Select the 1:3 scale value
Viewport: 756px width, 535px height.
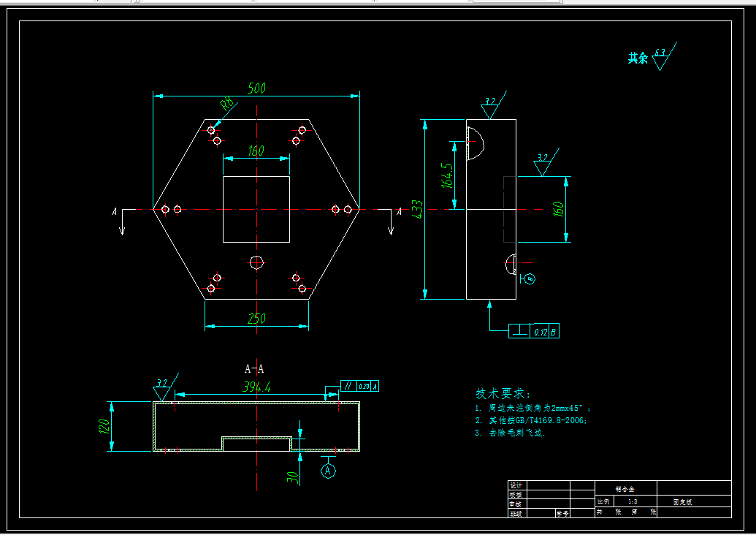click(633, 501)
